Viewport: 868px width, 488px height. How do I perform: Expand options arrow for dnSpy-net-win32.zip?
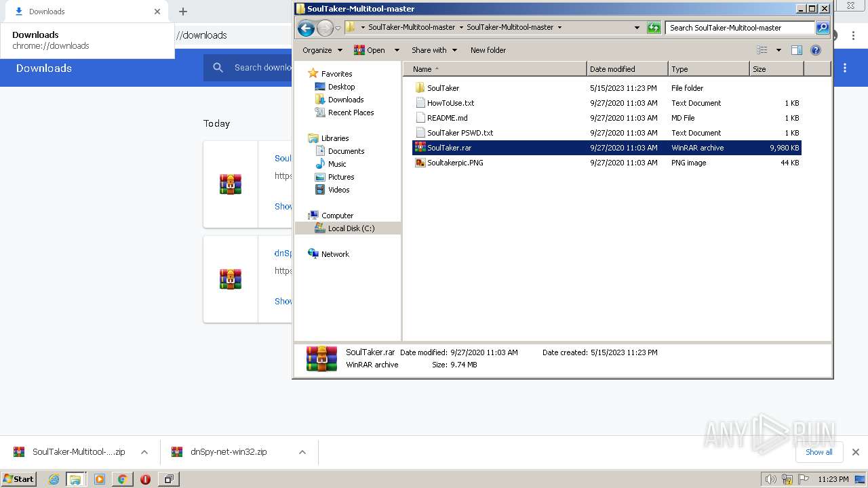coord(302,452)
